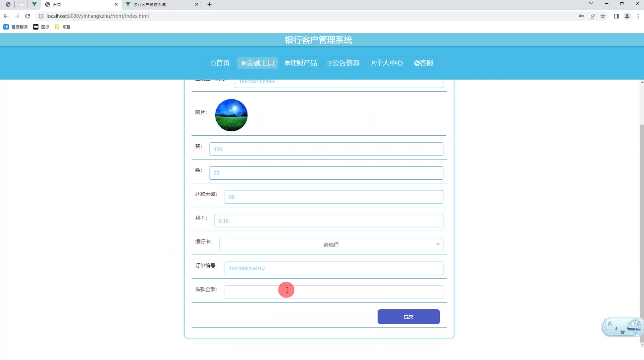Open the share page icon

592,16
